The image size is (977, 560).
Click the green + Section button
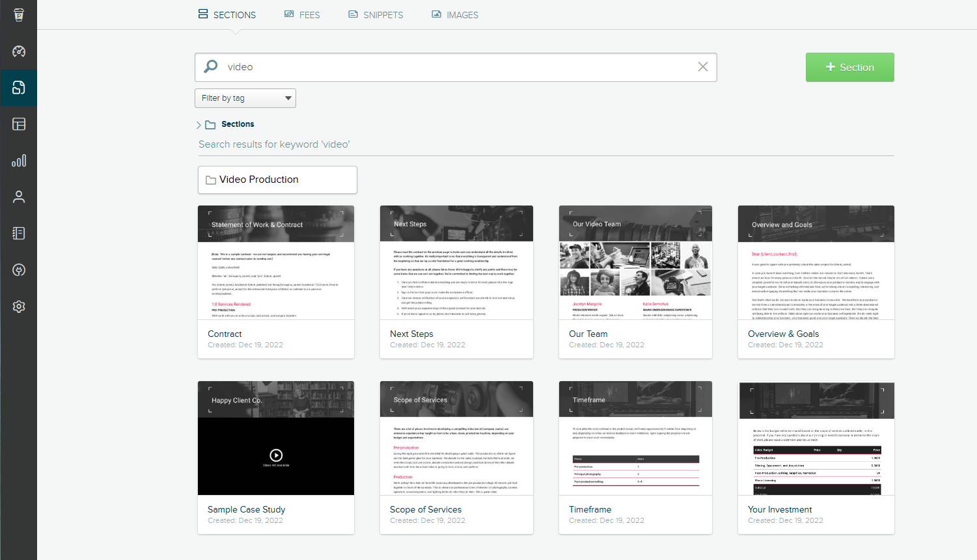point(849,67)
